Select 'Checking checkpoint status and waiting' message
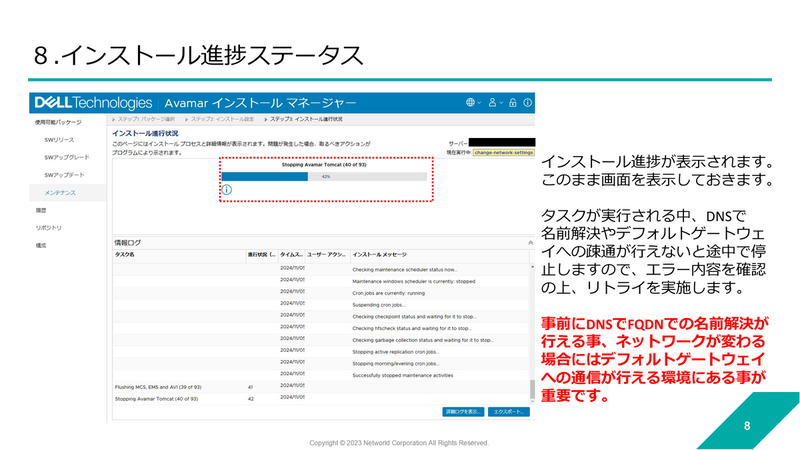 [414, 317]
